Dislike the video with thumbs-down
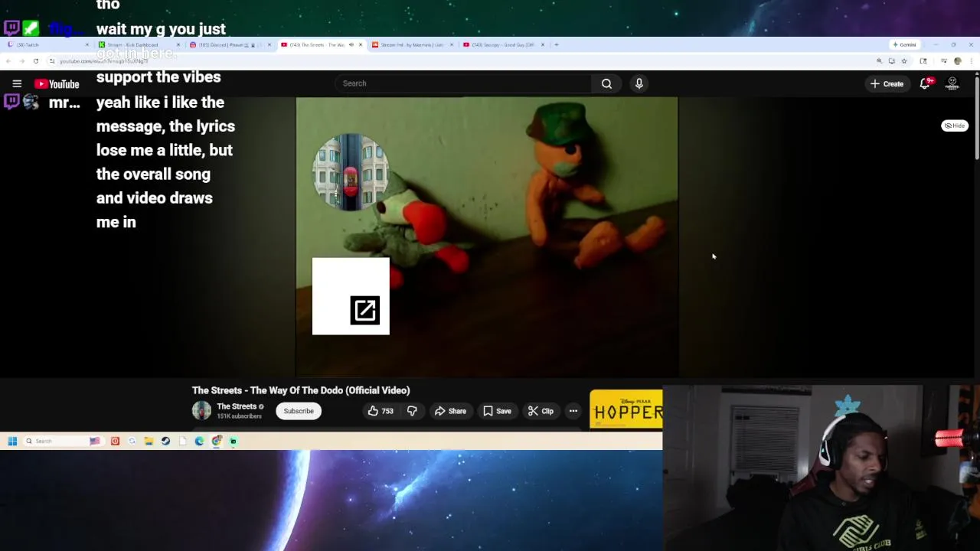 (x=412, y=411)
